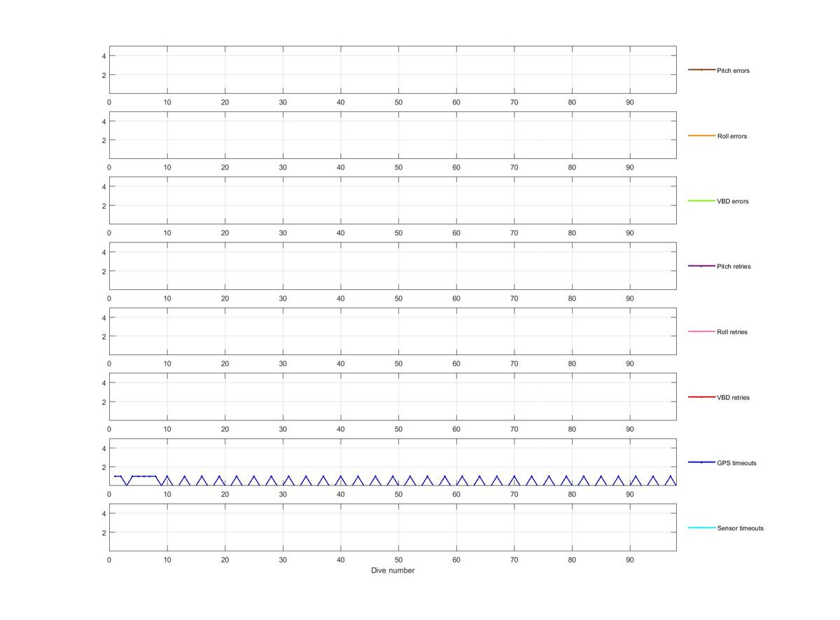Click the Pitch errors legend label
Viewport: 840px width, 620px height.
point(733,71)
